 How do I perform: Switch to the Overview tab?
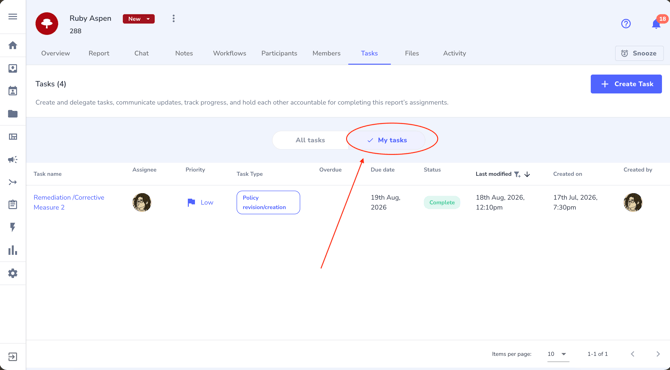[56, 53]
